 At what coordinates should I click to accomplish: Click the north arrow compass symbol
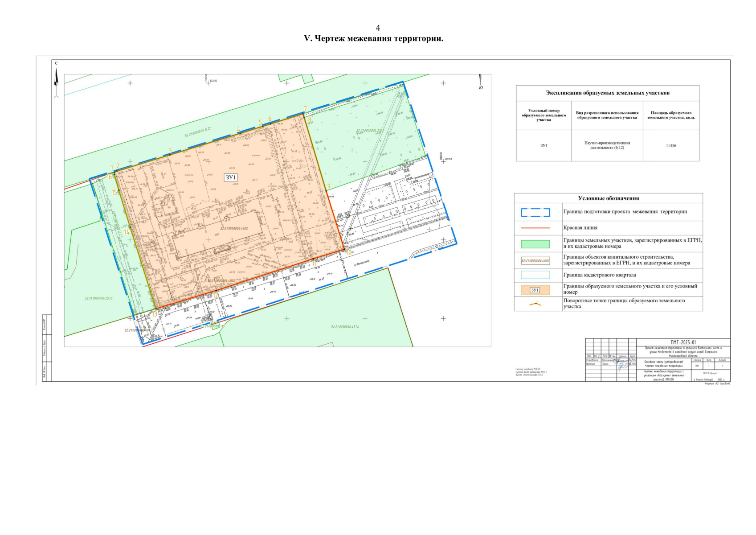(x=56, y=79)
